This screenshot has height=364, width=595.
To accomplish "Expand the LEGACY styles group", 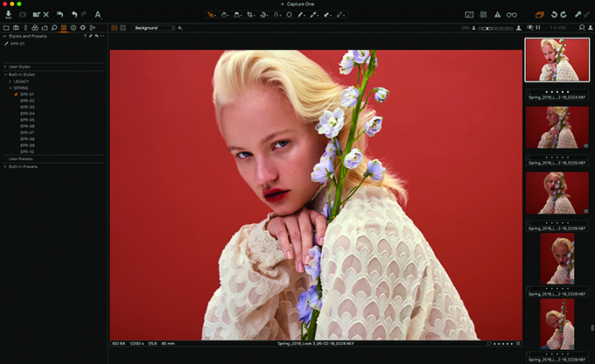I will pyautogui.click(x=10, y=81).
